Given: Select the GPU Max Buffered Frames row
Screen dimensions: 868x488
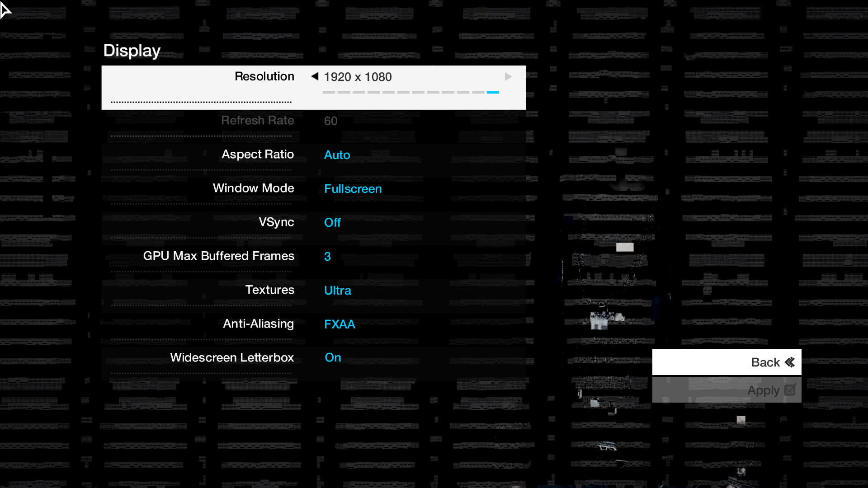Looking at the screenshot, I should pyautogui.click(x=218, y=256).
